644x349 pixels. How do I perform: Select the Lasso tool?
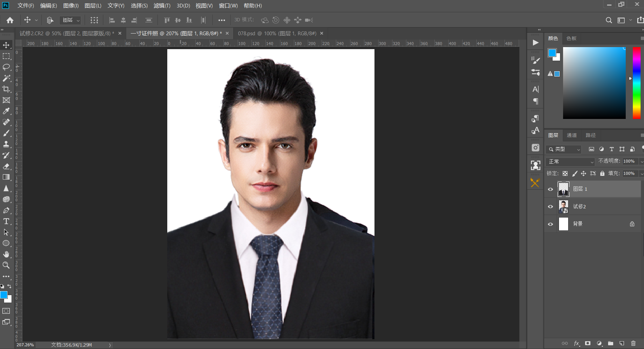6,67
